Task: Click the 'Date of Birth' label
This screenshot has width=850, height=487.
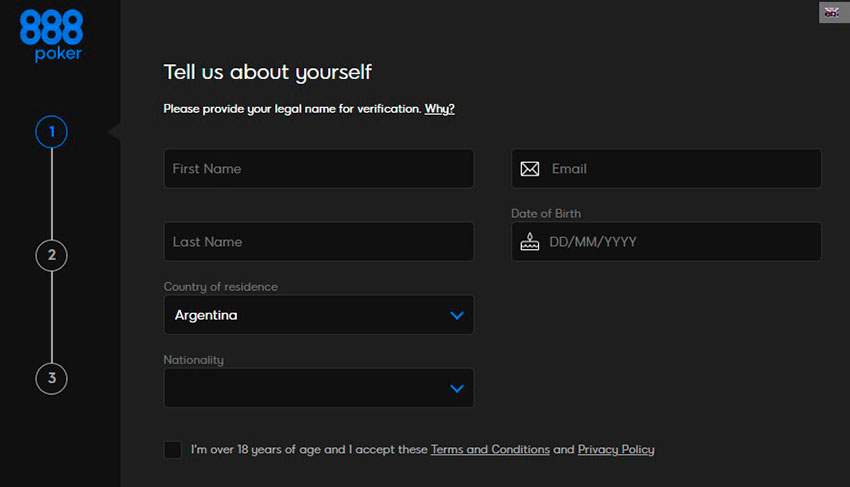Action: tap(546, 214)
